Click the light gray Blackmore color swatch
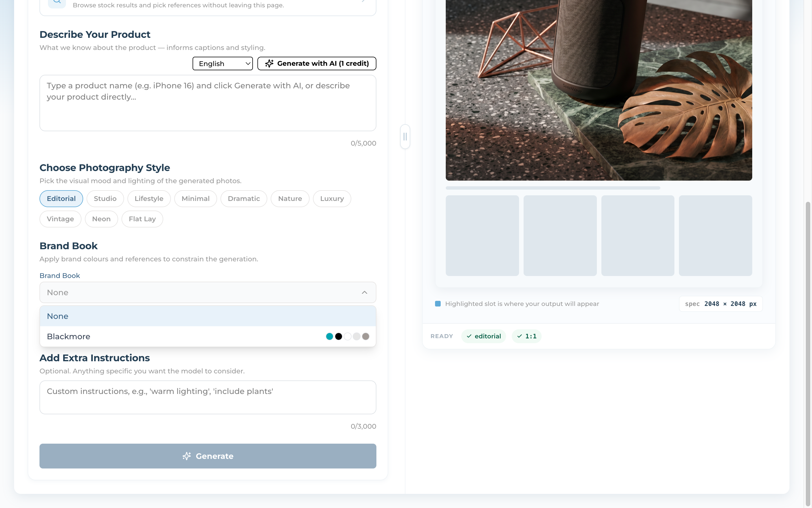 coord(357,336)
